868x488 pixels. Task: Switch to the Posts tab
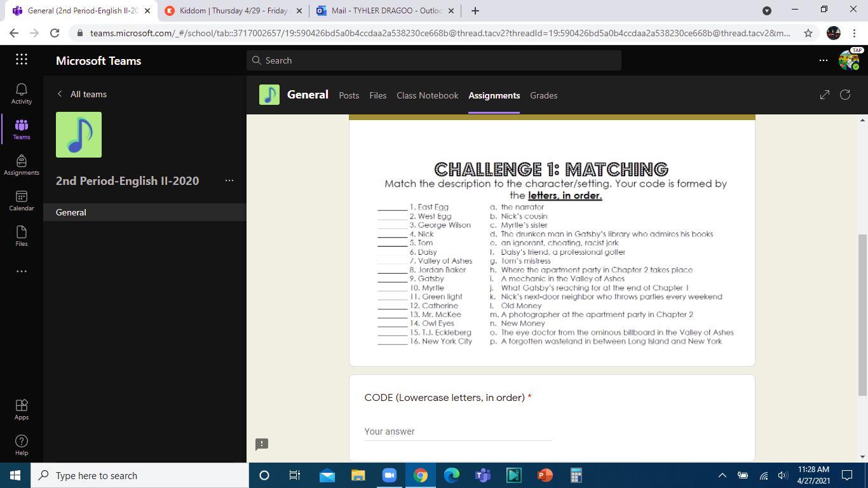(x=349, y=95)
